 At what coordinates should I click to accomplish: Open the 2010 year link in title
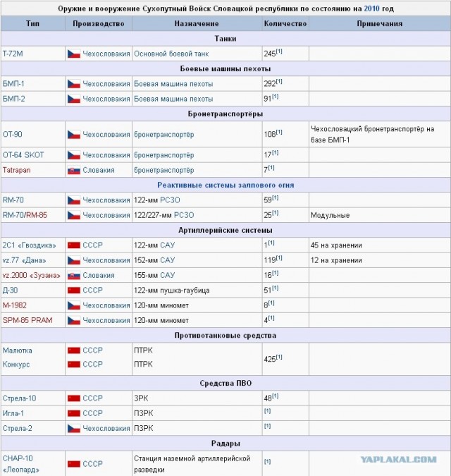click(371, 8)
